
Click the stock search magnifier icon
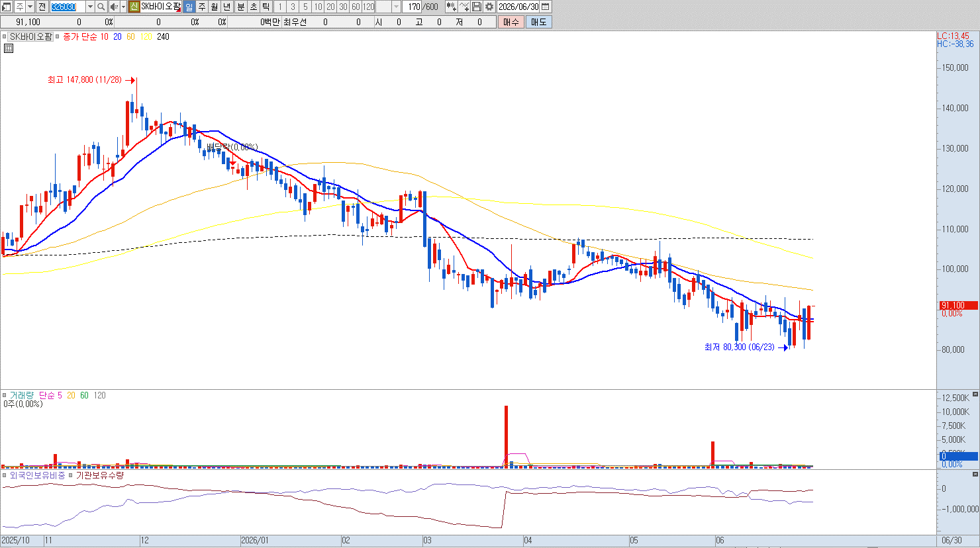(101, 7)
